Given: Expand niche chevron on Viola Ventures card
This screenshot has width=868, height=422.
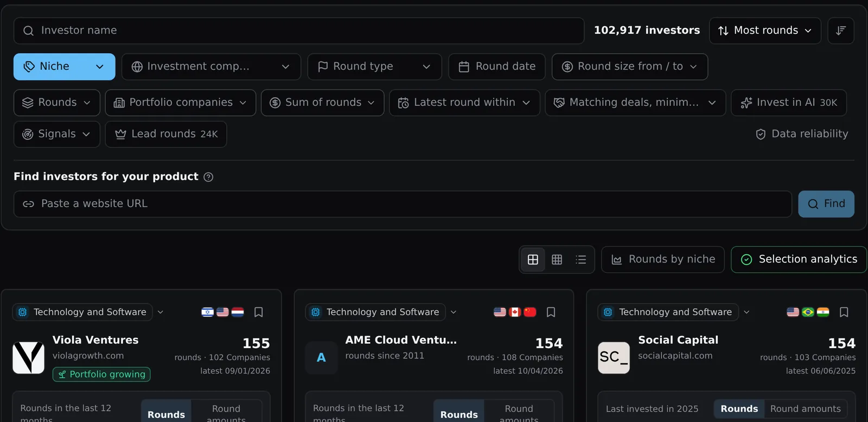Looking at the screenshot, I should click(x=161, y=312).
